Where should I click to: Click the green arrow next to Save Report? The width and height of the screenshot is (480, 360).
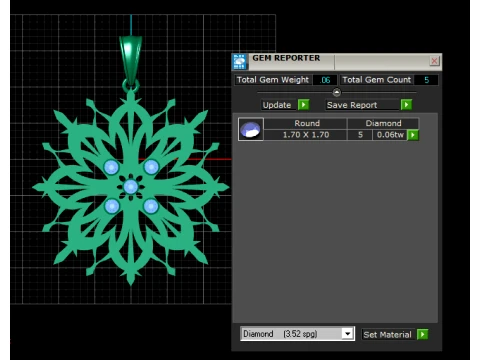point(406,105)
